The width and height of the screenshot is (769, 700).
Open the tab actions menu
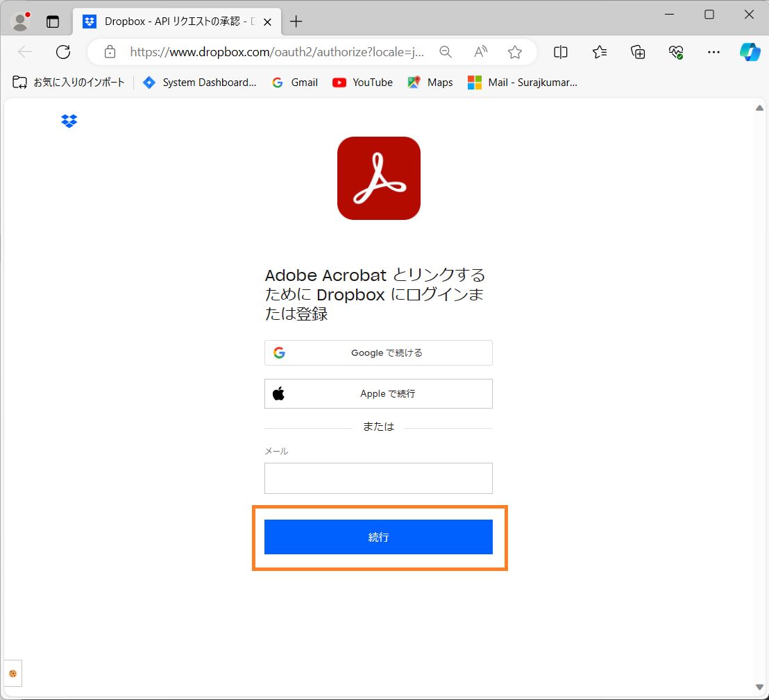[53, 22]
